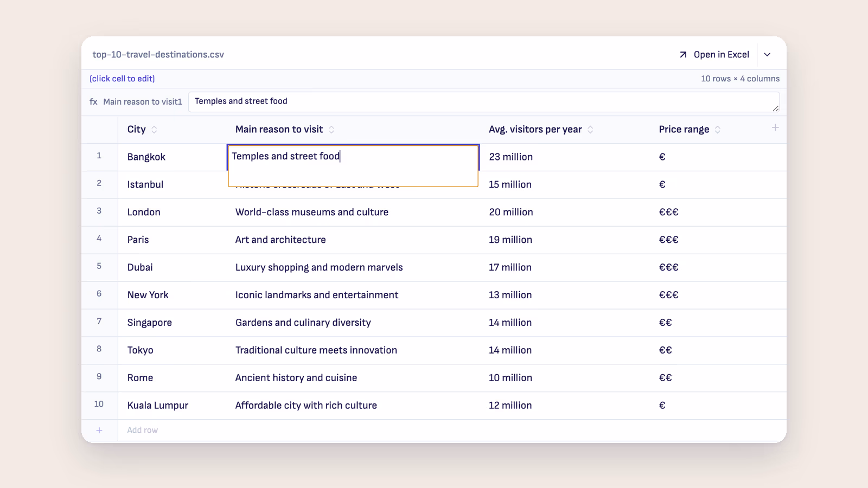Select the 12 million visitors cell

(565, 405)
